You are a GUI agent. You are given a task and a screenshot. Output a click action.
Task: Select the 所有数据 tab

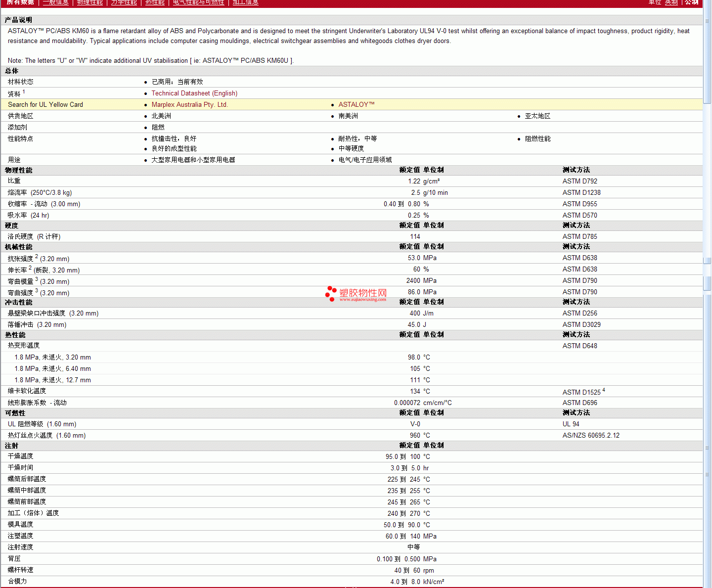pyautogui.click(x=20, y=2)
